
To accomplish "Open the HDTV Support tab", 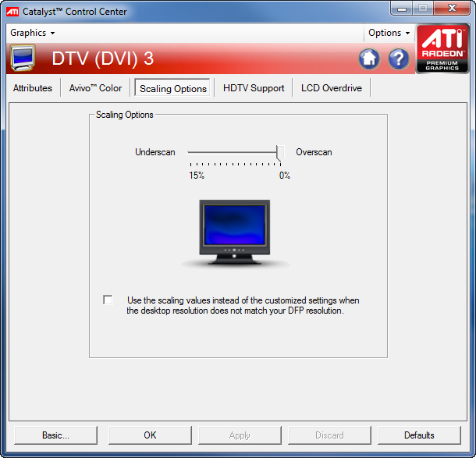I will pyautogui.click(x=254, y=88).
